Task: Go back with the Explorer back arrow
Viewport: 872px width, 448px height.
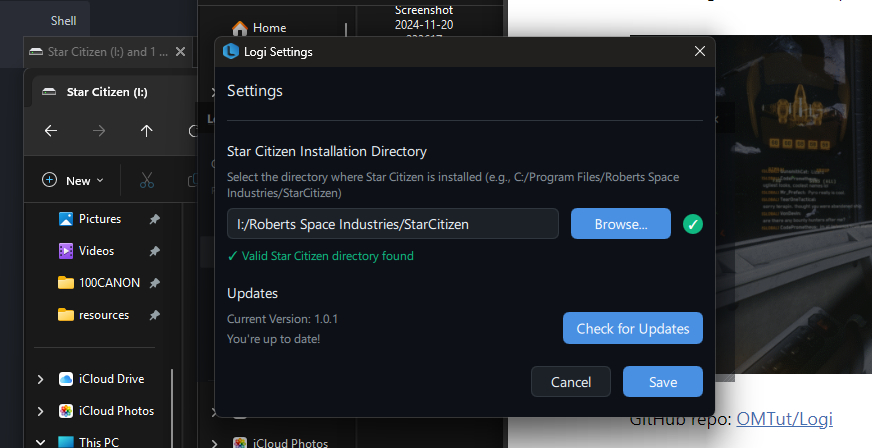Action: coord(51,131)
